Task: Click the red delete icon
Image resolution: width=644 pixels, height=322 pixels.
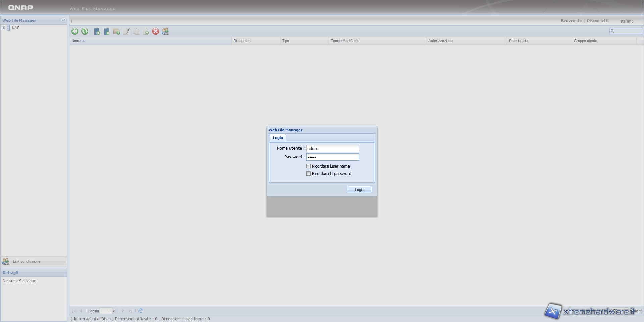Action: 156,31
